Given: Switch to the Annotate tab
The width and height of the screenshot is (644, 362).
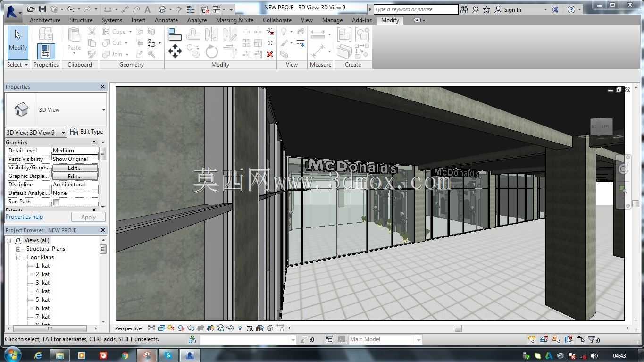Looking at the screenshot, I should (x=167, y=20).
